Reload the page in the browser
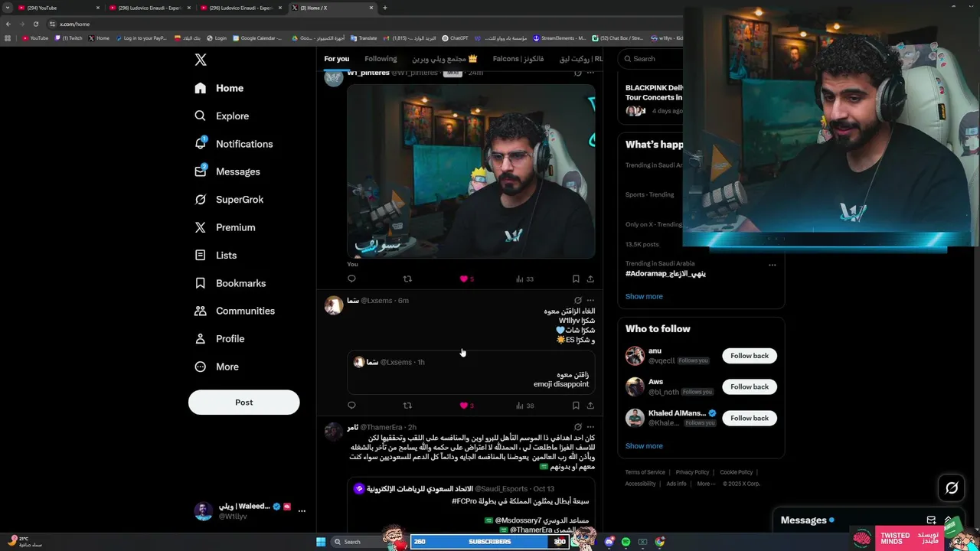Viewport: 980px width, 551px height. [35, 24]
